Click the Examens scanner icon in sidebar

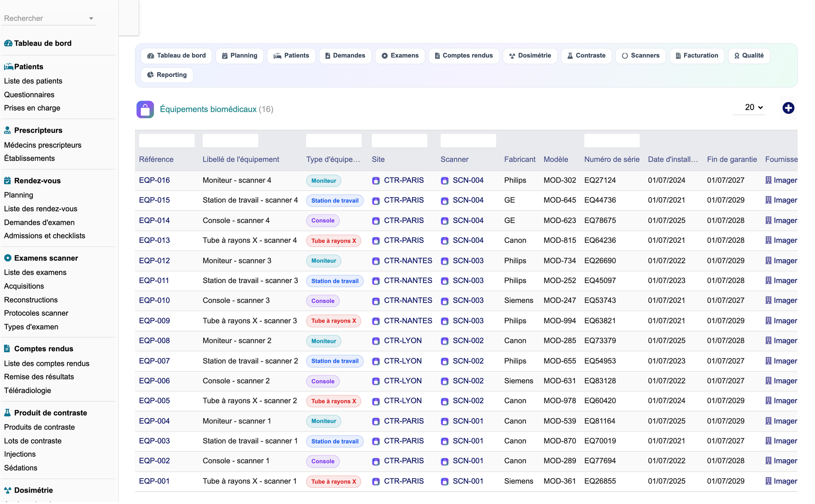8,258
